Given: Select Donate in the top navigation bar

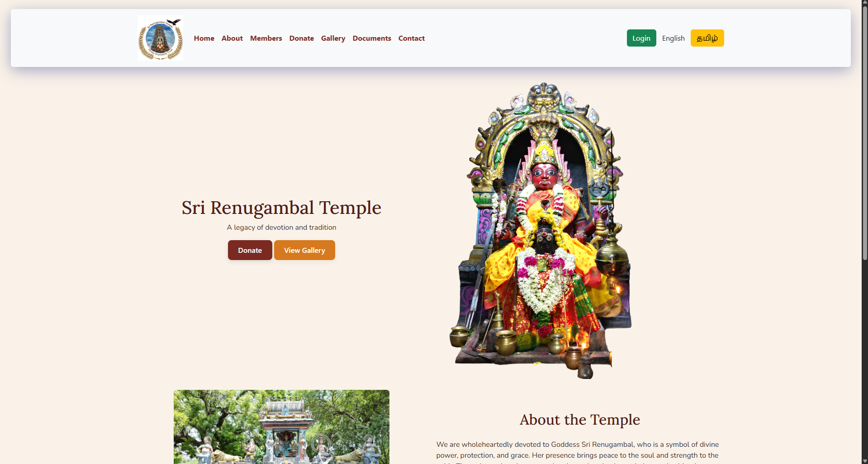Looking at the screenshot, I should click(x=302, y=38).
